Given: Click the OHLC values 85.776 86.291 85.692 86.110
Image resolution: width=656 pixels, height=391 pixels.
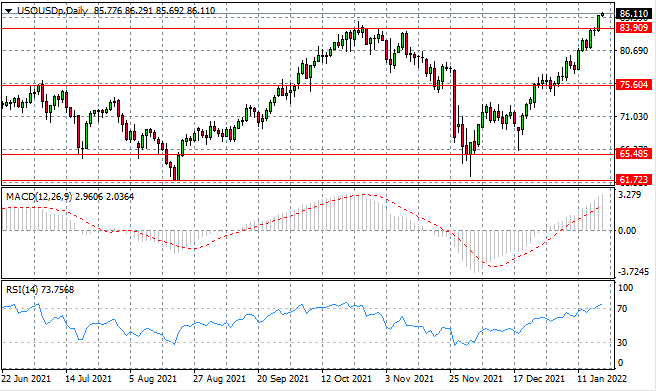Looking at the screenshot, I should (x=154, y=10).
